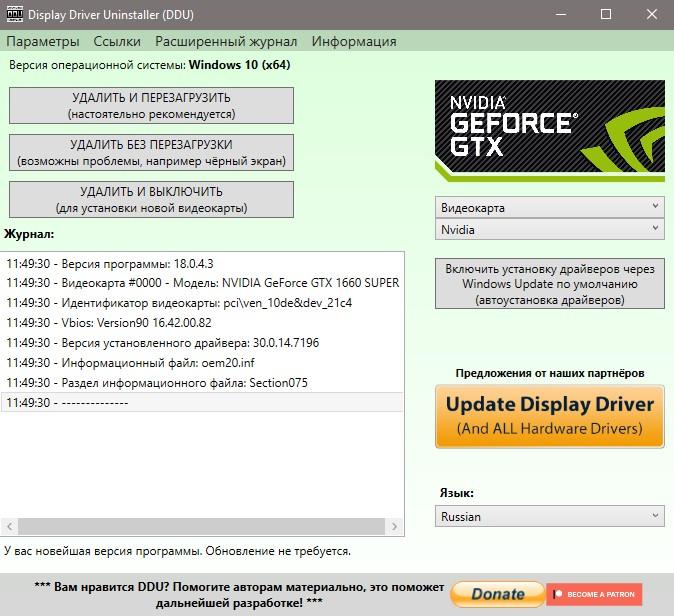Image resolution: width=674 pixels, height=616 pixels.
Task: Open the Параметры menu
Action: (43, 41)
